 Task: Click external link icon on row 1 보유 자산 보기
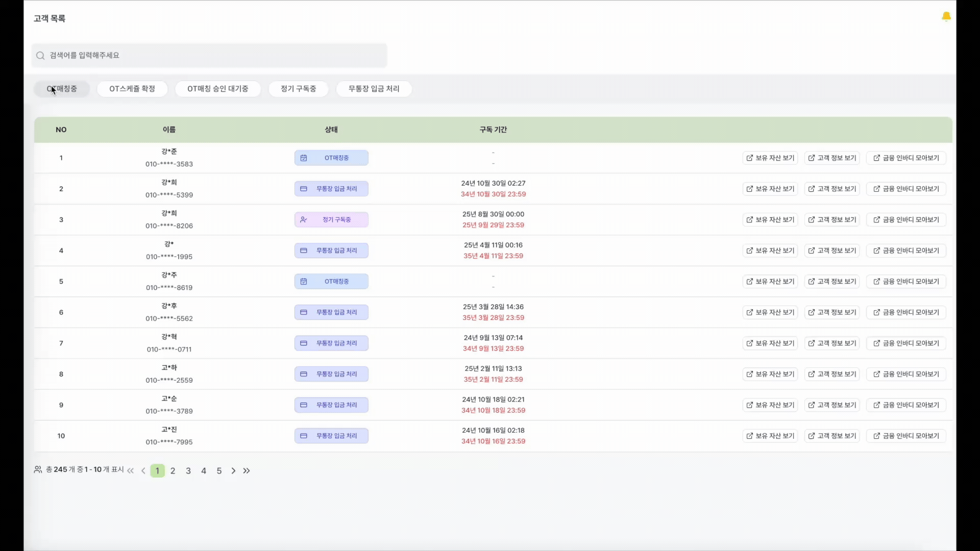(x=749, y=158)
